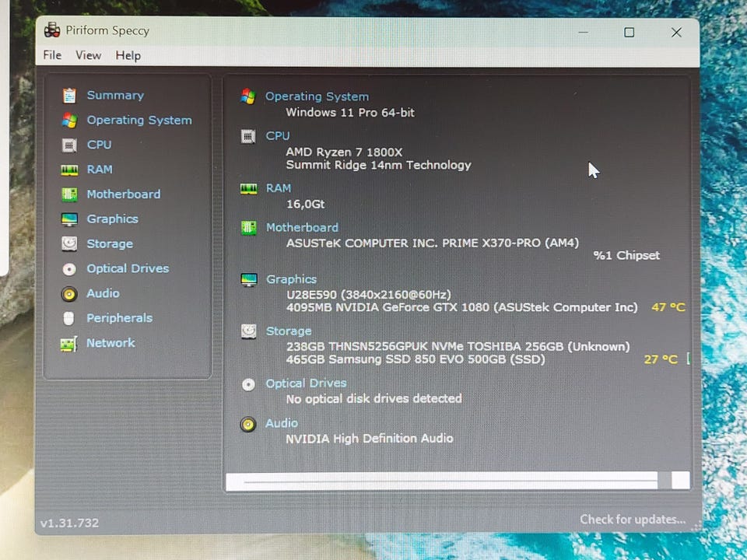Click AMD Ryzen 7 1800X text

(344, 152)
